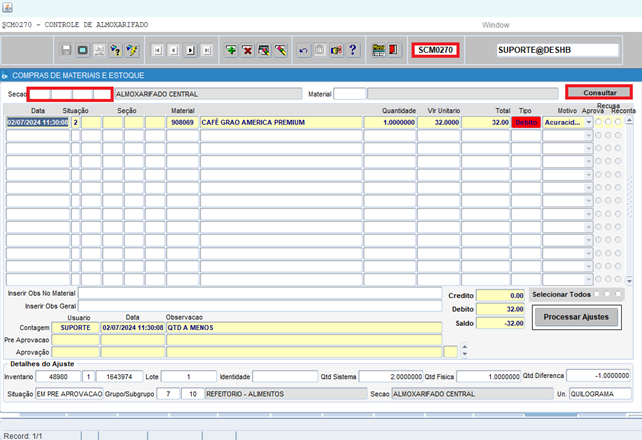Screen dimensions: 642x440
Task: Select last Selecionar Todos radio (Reconta)
Action: [617, 294]
